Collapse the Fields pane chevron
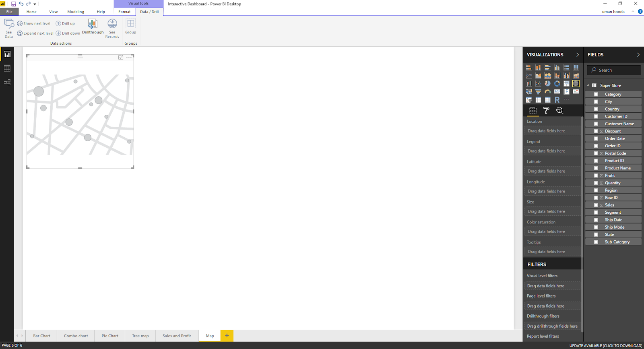The height and width of the screenshot is (349, 644). pyautogui.click(x=638, y=55)
